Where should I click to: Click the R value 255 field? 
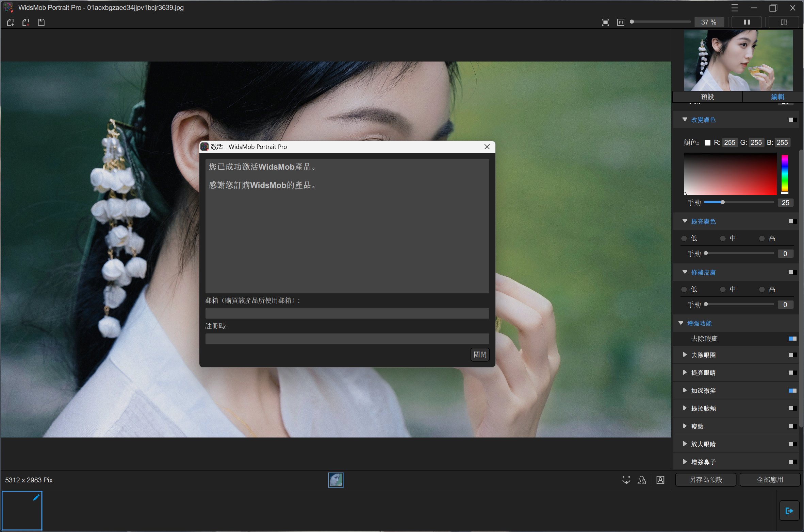click(729, 142)
